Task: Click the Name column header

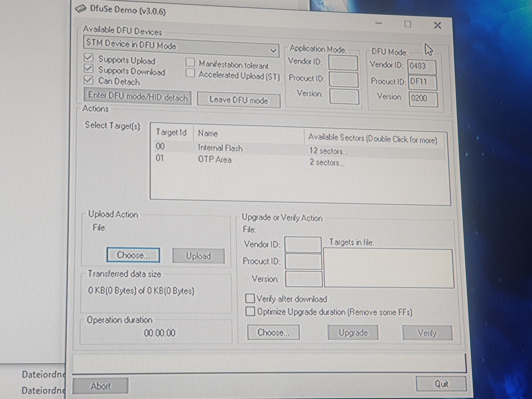Action: click(x=249, y=135)
